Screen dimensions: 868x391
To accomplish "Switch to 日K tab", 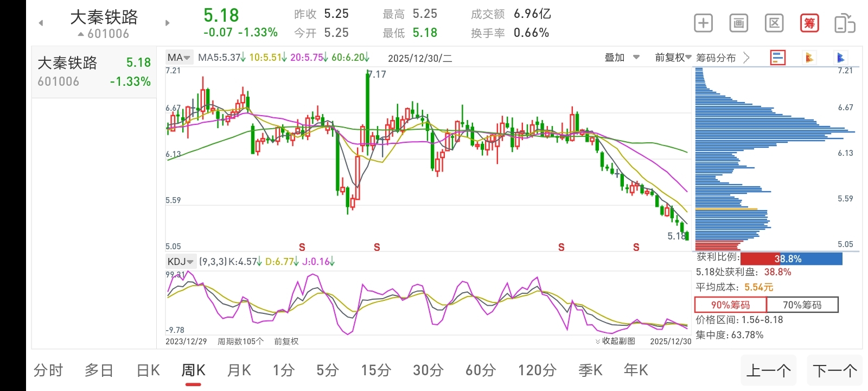I will (148, 370).
